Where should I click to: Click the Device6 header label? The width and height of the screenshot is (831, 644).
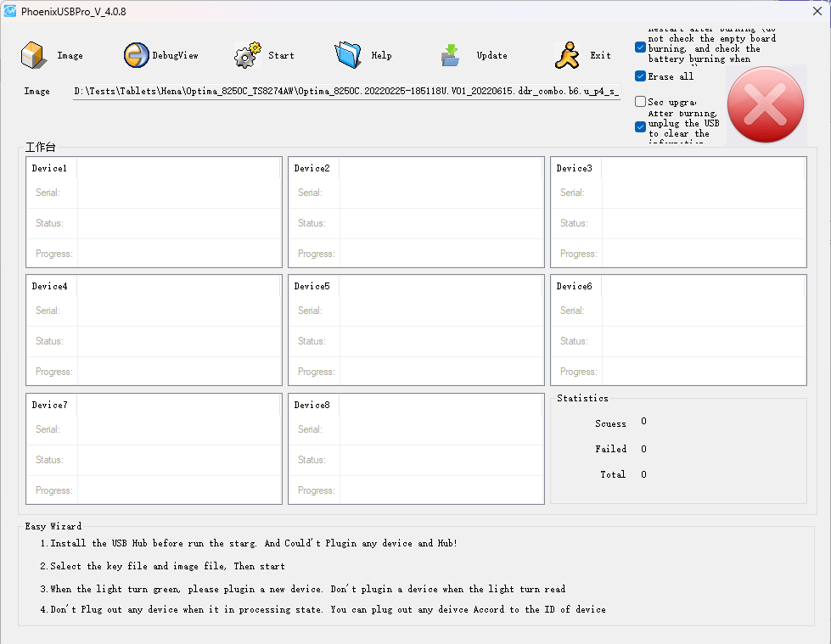pyautogui.click(x=575, y=286)
